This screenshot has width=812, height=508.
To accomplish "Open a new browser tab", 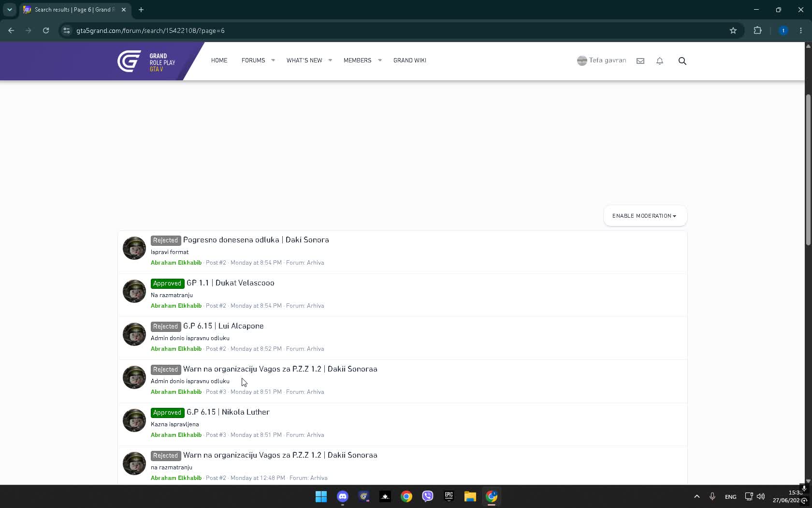I will point(141,10).
